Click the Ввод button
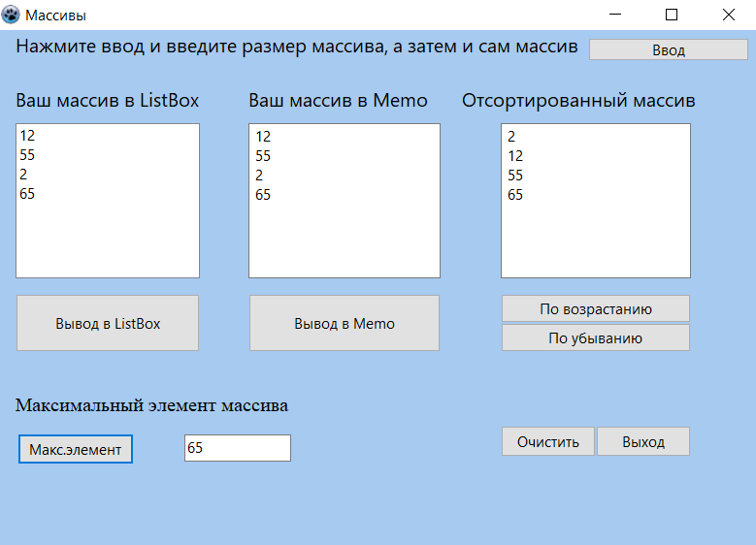 [669, 49]
